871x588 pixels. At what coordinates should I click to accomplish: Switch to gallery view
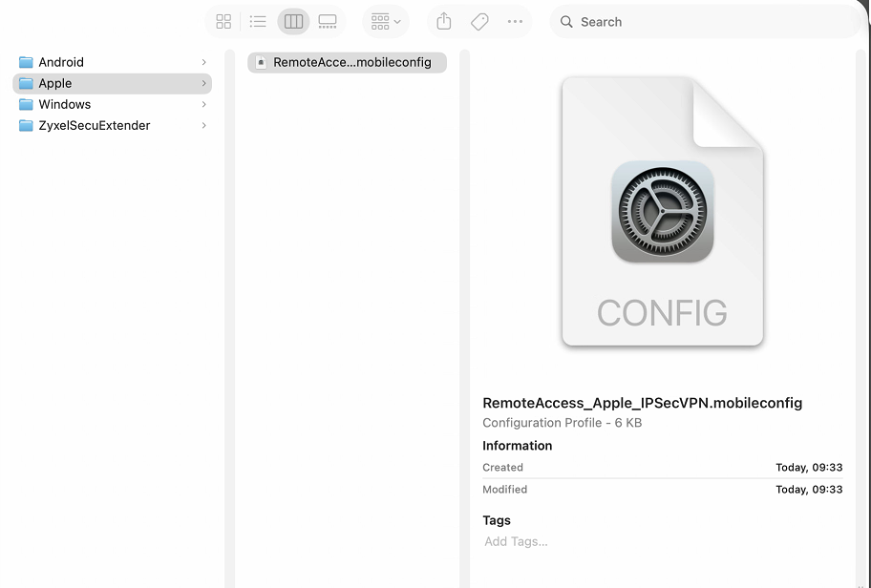pos(328,21)
